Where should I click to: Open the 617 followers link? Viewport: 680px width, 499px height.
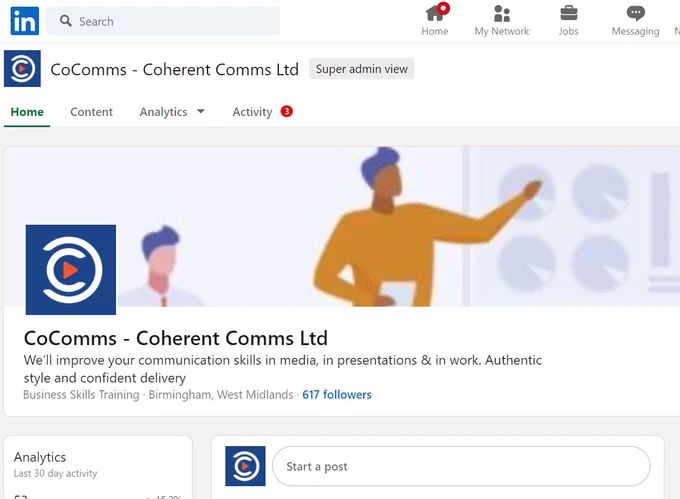click(337, 395)
